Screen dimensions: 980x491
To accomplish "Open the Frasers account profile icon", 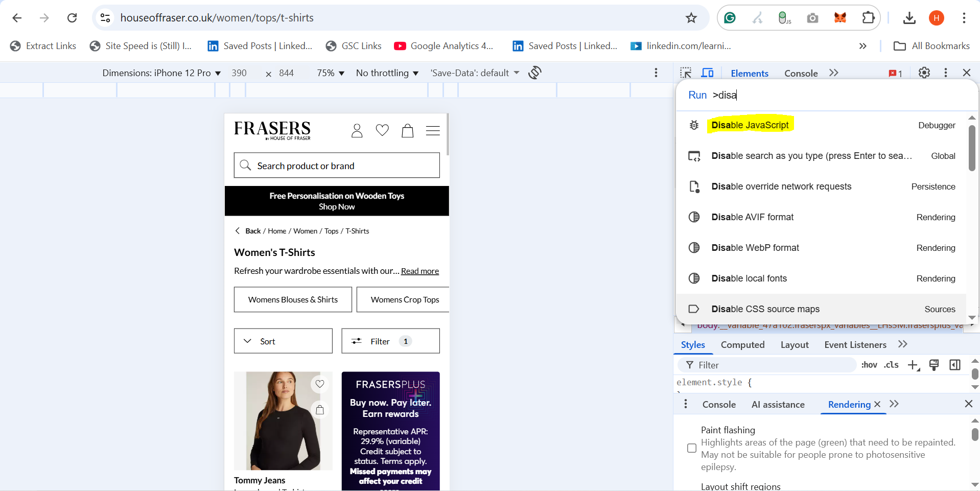I will pos(357,131).
